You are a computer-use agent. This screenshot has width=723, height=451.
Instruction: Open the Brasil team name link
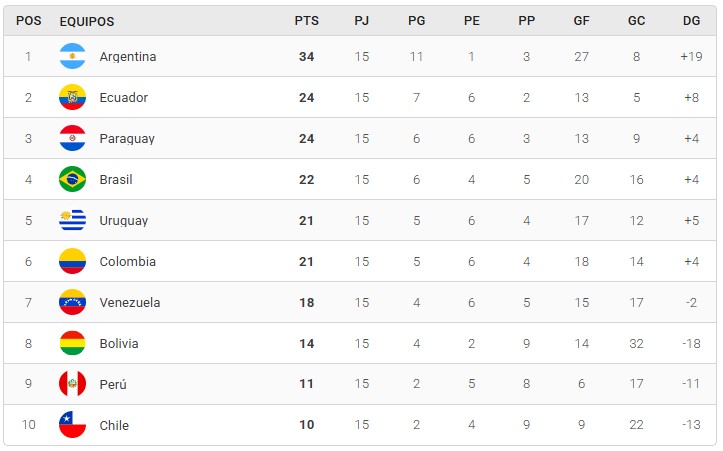[x=116, y=179]
